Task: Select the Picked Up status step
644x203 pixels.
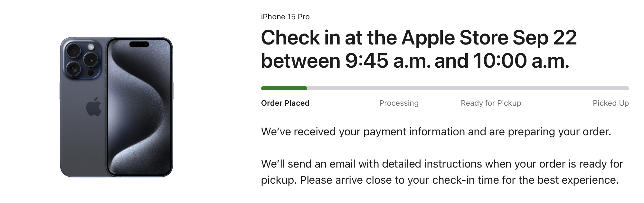Action: point(611,103)
